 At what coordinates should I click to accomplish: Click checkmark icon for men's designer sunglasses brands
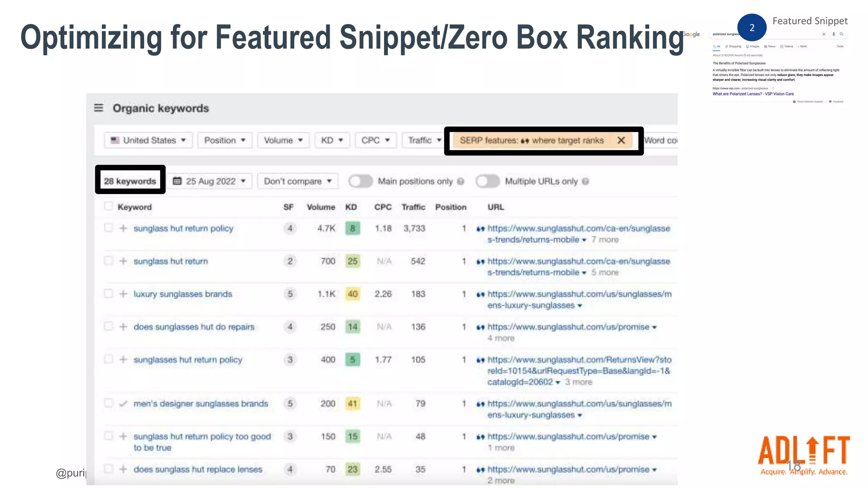click(x=123, y=403)
